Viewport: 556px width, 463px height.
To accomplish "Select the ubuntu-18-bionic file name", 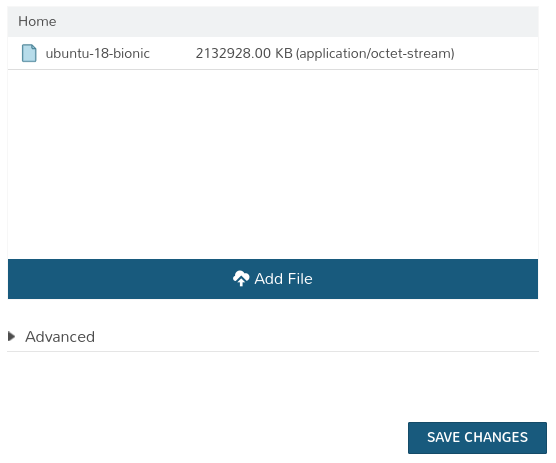I will [x=98, y=54].
